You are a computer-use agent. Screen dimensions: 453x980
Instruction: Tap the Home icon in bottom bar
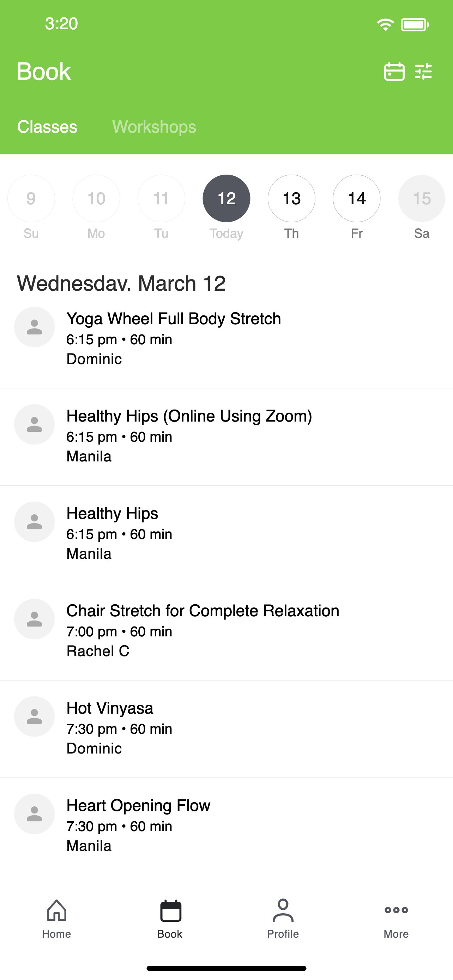pyautogui.click(x=56, y=911)
